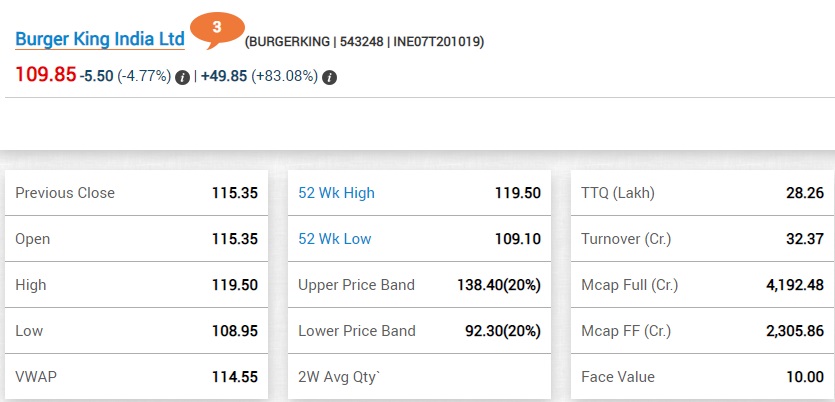
Task: Click the Turnover (Cr.) value 32.37
Action: (x=803, y=239)
